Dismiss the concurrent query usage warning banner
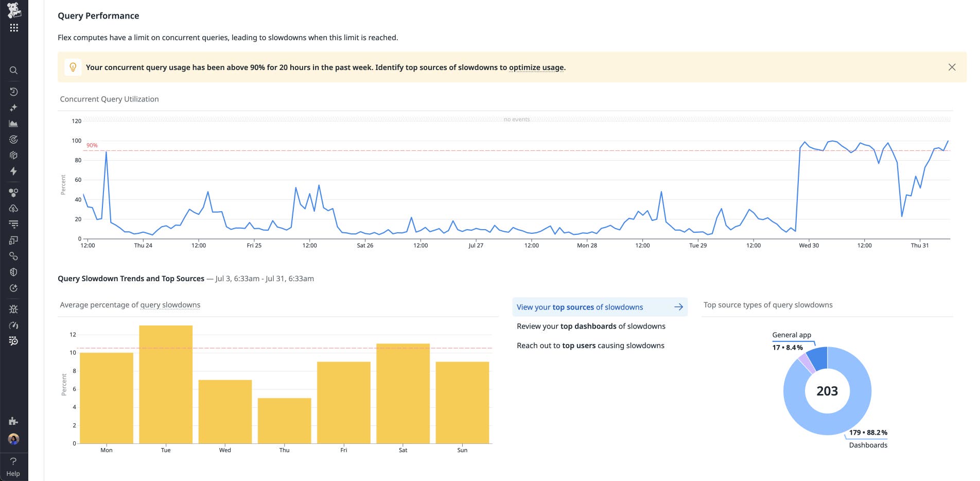Viewport: 980px width, 481px height. point(952,67)
